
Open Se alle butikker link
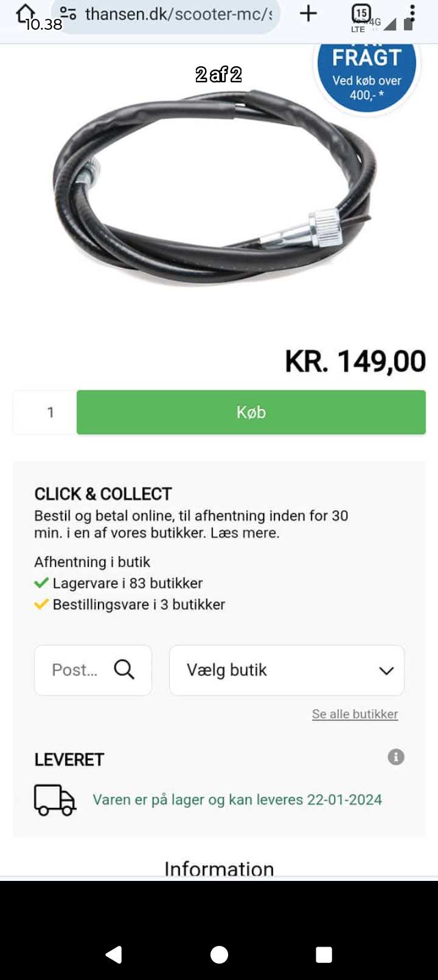click(355, 714)
